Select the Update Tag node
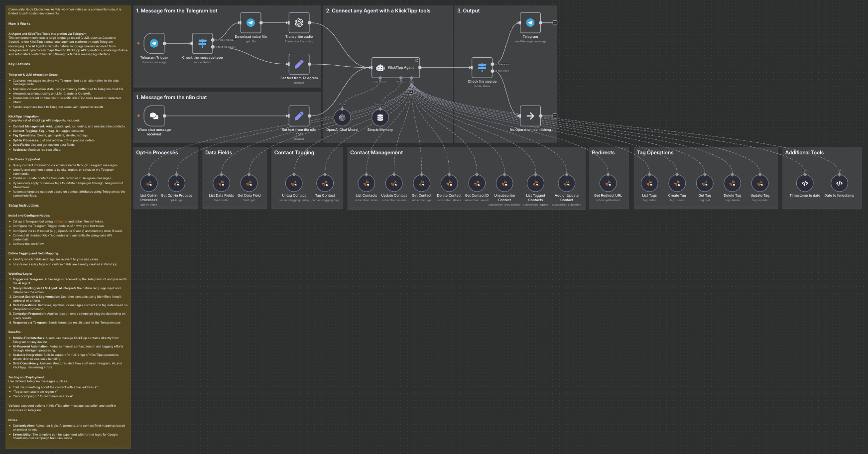This screenshot has height=454, width=868. coord(760,183)
